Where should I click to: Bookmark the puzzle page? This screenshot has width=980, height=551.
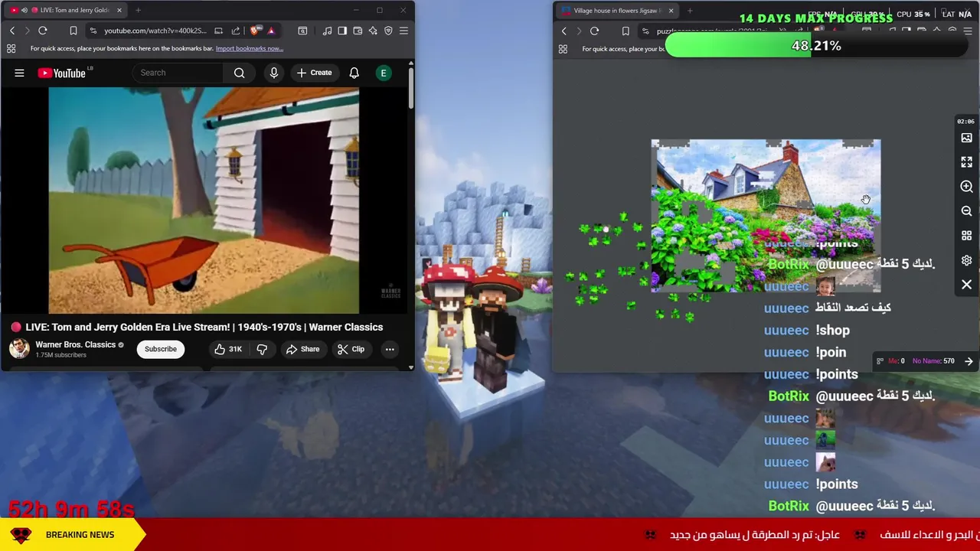pos(626,31)
